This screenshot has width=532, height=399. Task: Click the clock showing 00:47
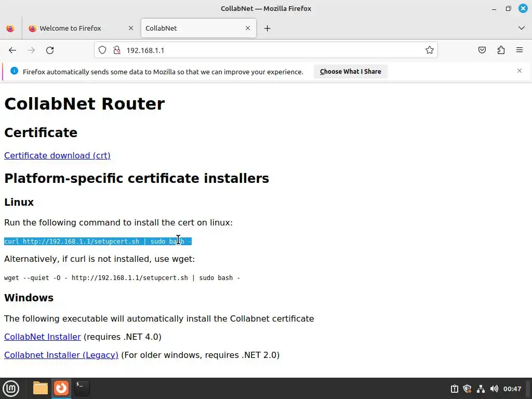512,389
